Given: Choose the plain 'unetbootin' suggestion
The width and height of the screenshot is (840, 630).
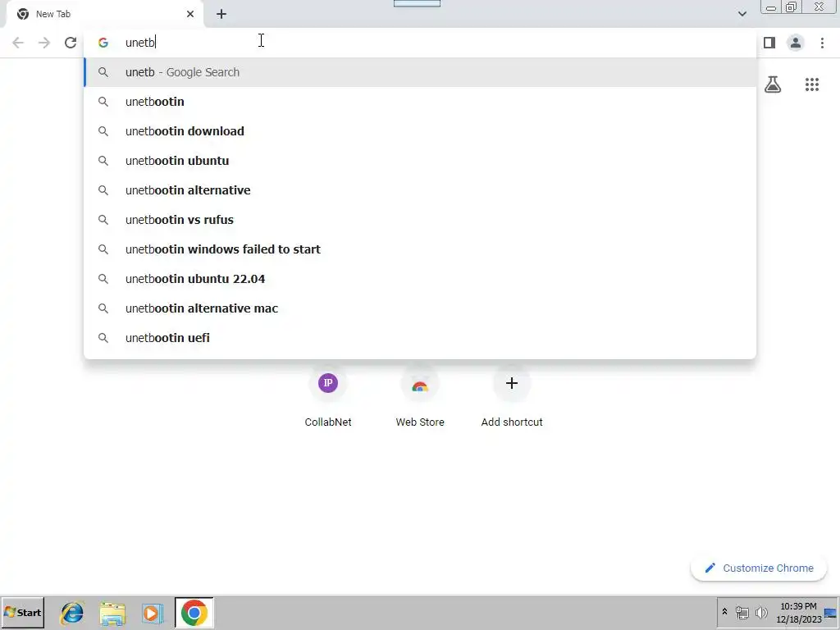Looking at the screenshot, I should 421,102.
